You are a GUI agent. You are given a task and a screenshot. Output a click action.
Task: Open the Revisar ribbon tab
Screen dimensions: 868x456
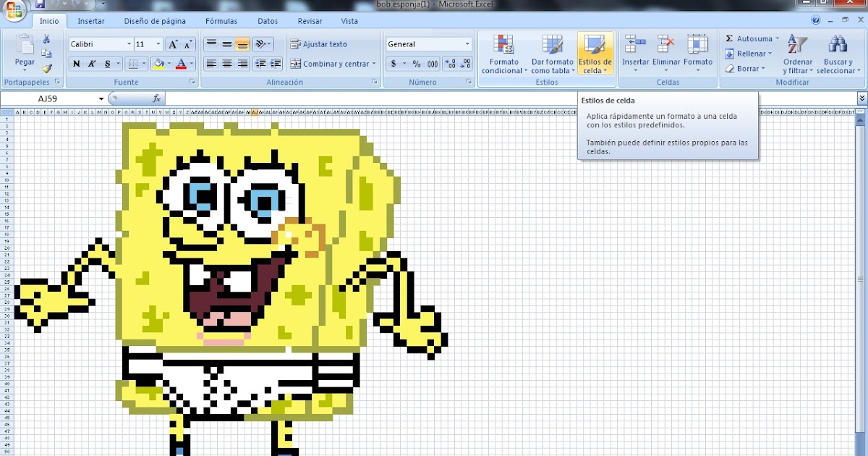click(310, 21)
